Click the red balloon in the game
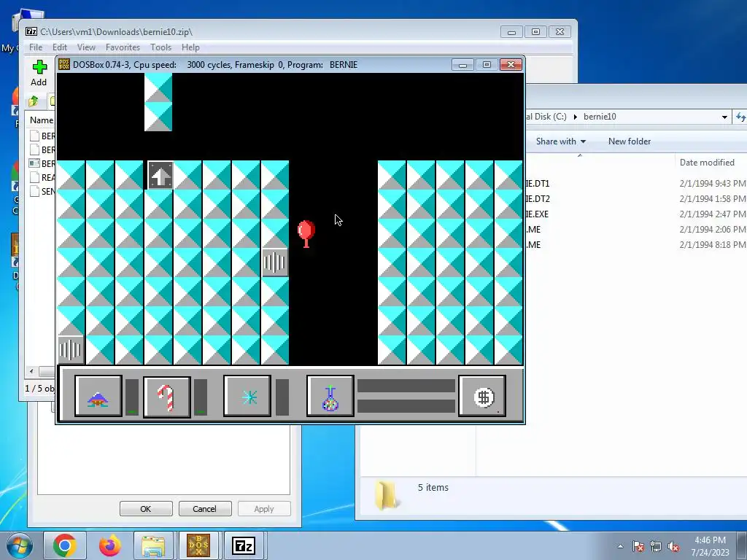The height and width of the screenshot is (560, 747). pyautogui.click(x=306, y=234)
